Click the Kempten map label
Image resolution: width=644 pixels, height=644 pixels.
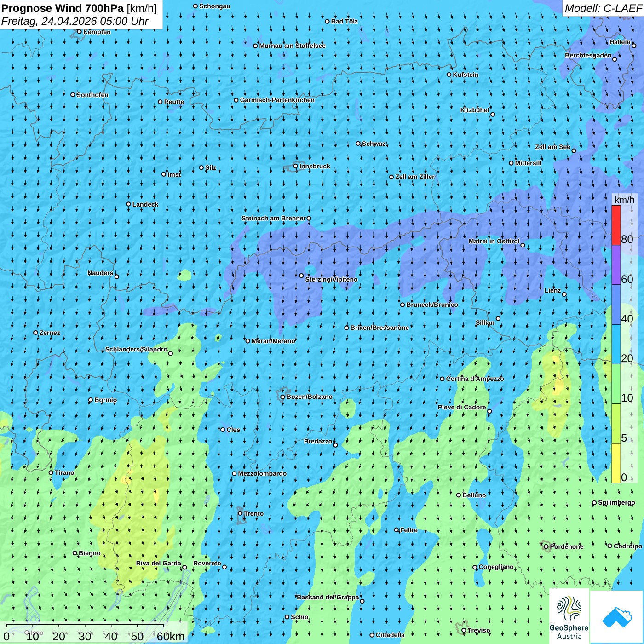[97, 32]
